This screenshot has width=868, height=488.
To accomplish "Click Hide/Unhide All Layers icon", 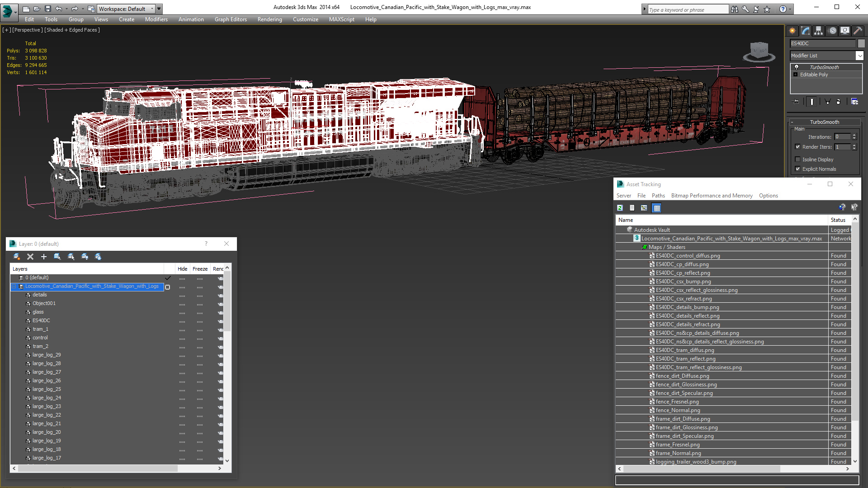I will pos(85,257).
